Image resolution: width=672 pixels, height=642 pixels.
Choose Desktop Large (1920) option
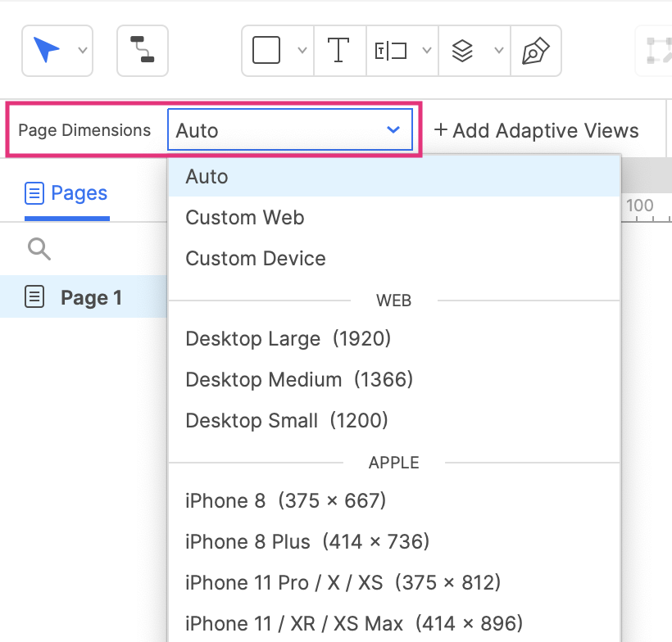click(288, 339)
